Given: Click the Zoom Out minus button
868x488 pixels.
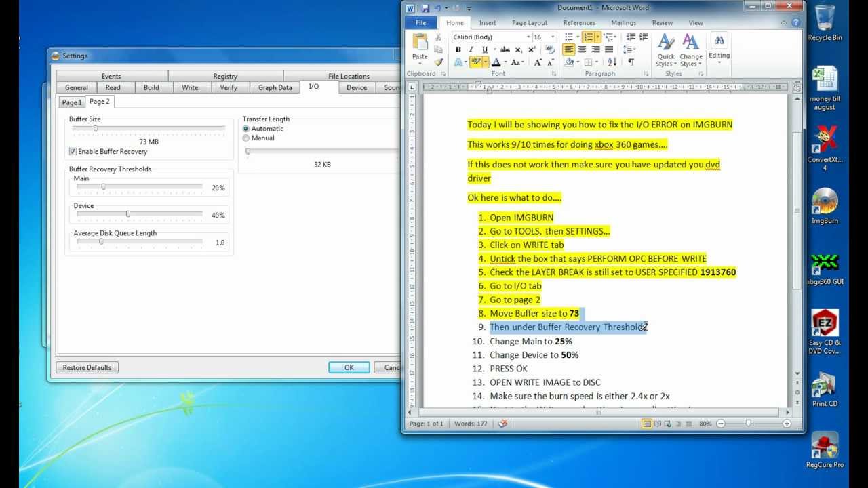Looking at the screenshot, I should click(721, 424).
